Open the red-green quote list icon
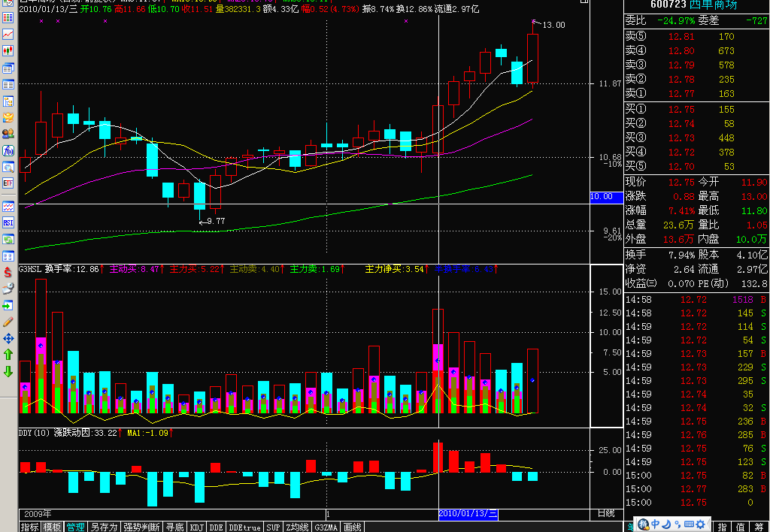 coord(8,18)
